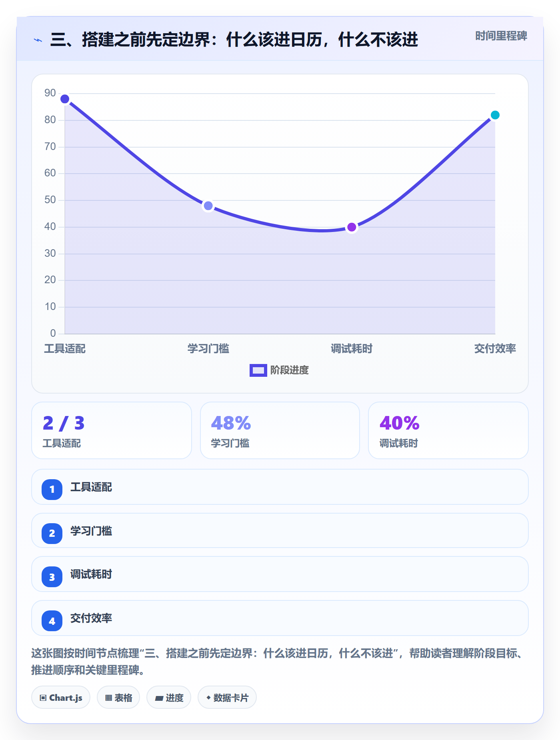Select the 48% 学习门槛 data card
The width and height of the screenshot is (560, 740).
click(x=280, y=430)
